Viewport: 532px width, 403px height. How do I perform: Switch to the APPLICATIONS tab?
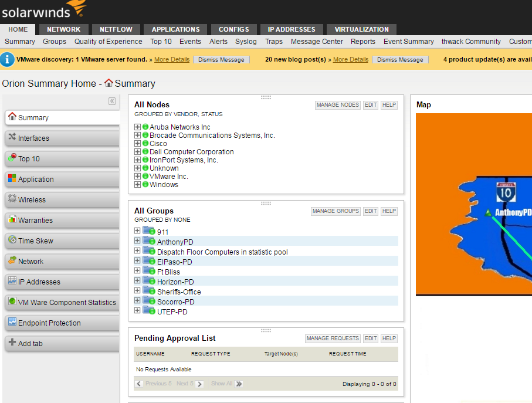click(175, 29)
